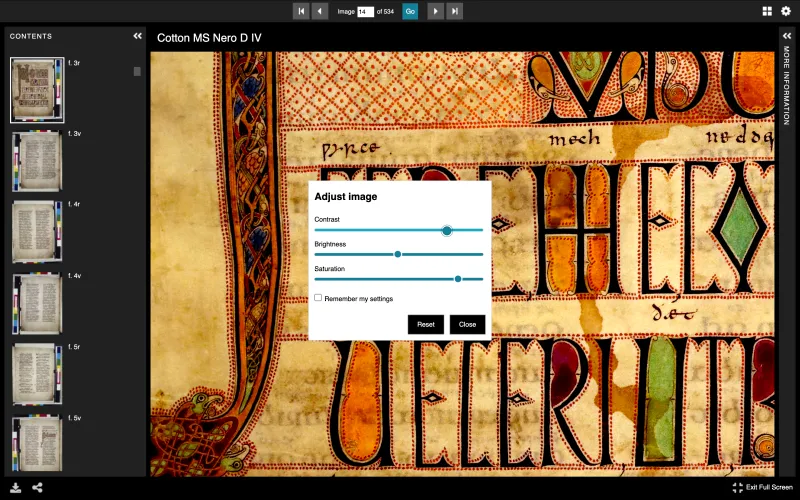Open the f. 4r thumbnail

[x=37, y=231]
